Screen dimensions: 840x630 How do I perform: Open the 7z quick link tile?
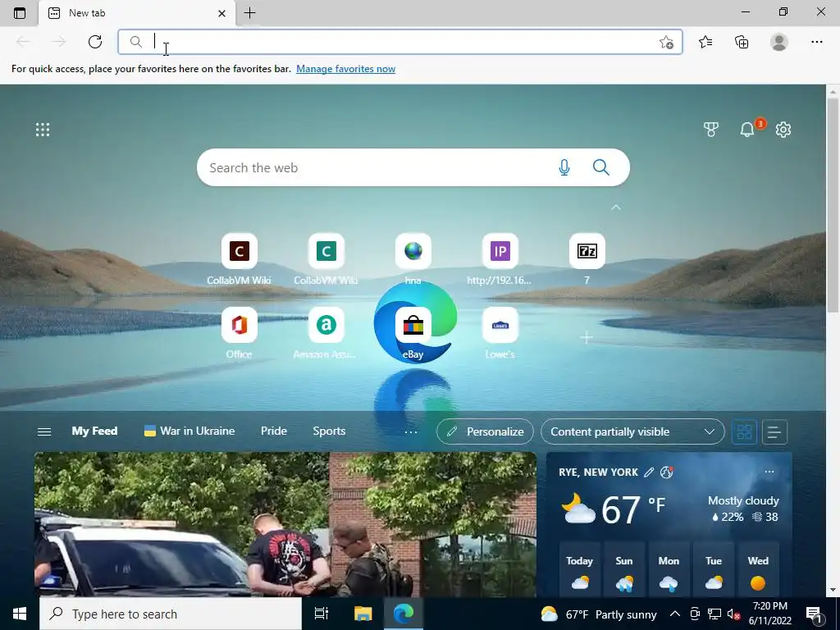pyautogui.click(x=587, y=251)
